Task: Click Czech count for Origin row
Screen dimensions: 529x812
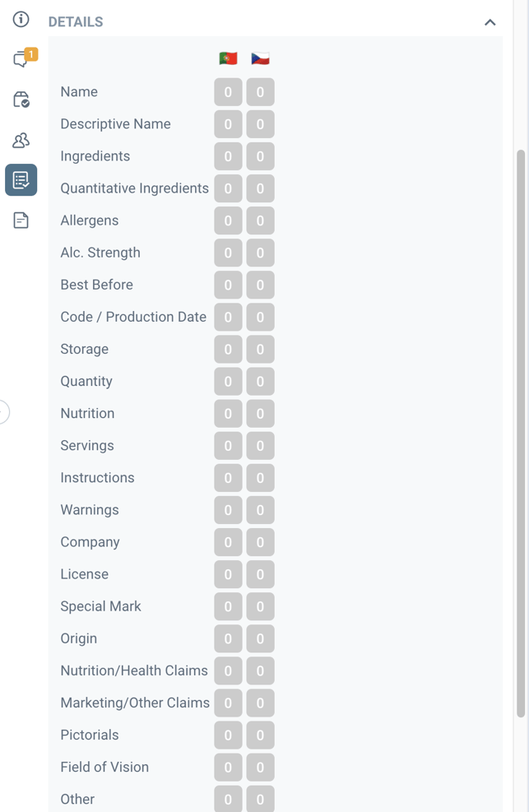Action: (260, 638)
